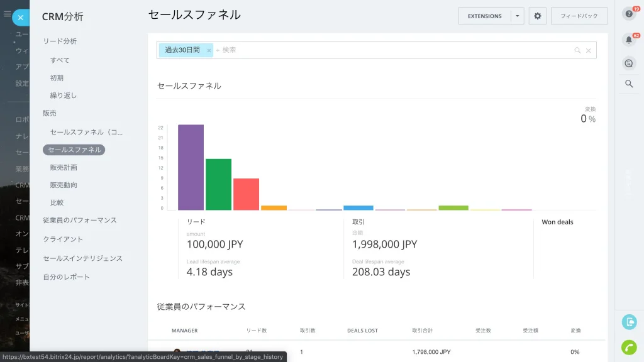Click the small orange bar in chart
Viewport: 644px width, 362px height.
coord(274,207)
